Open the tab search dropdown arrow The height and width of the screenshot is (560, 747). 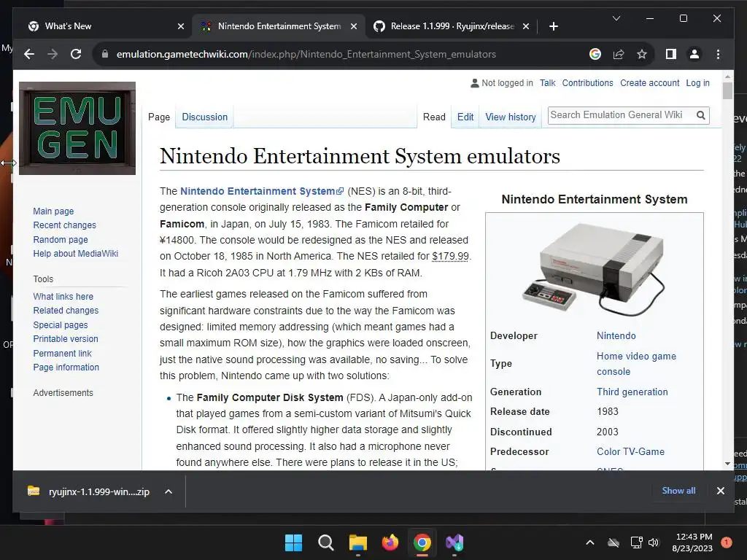[616, 18]
